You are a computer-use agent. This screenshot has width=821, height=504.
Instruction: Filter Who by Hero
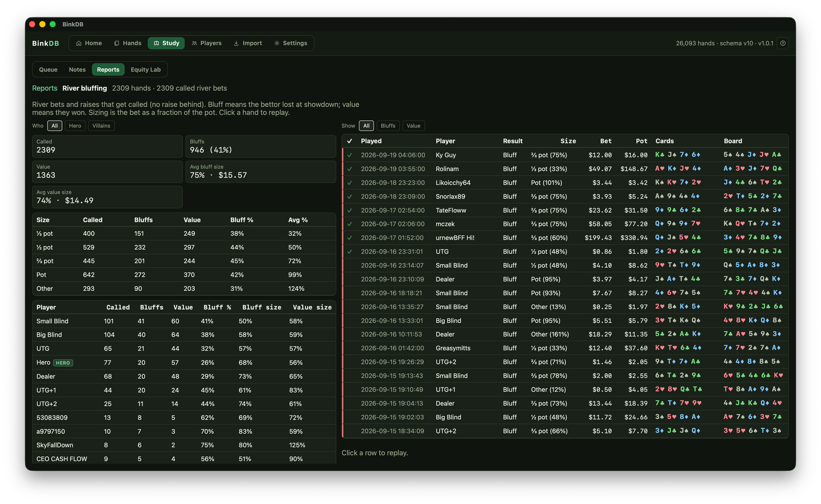pyautogui.click(x=75, y=126)
